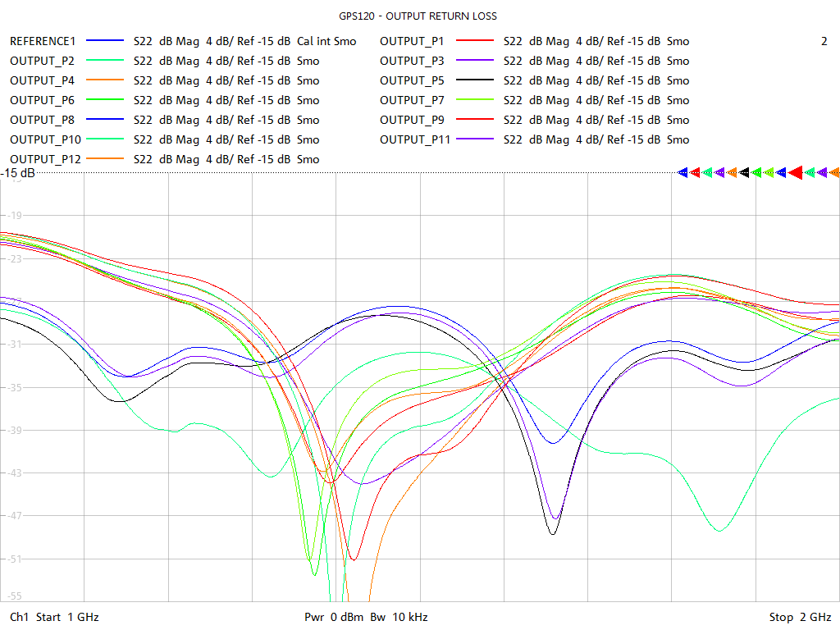The height and width of the screenshot is (630, 840).
Task: Click the OUTPUT_P12 trace label
Action: (45, 159)
